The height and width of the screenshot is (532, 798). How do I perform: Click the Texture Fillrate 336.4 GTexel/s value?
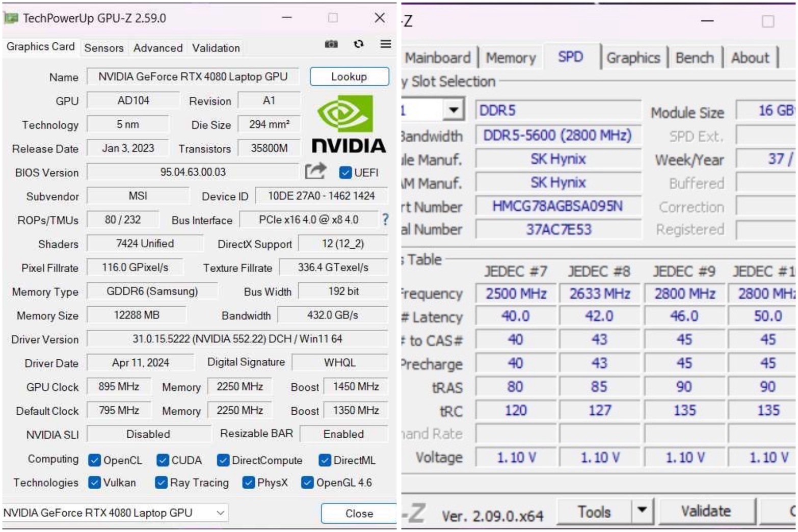(333, 267)
